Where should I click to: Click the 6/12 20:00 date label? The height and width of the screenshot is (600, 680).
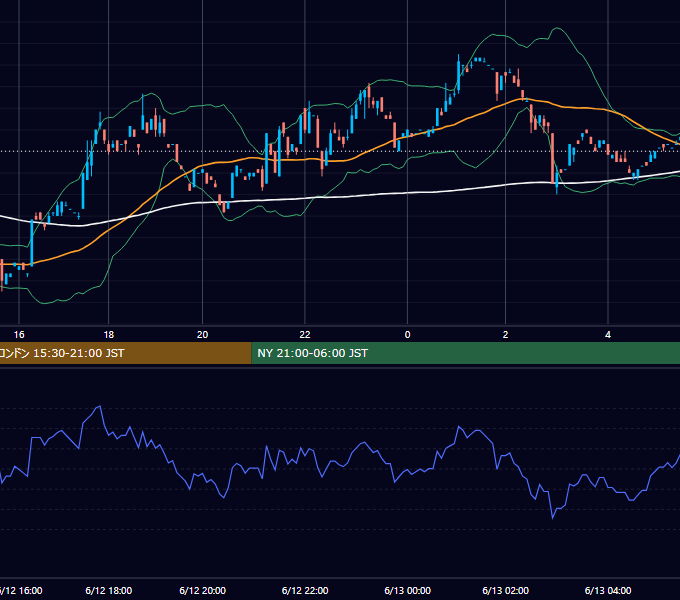[203, 590]
